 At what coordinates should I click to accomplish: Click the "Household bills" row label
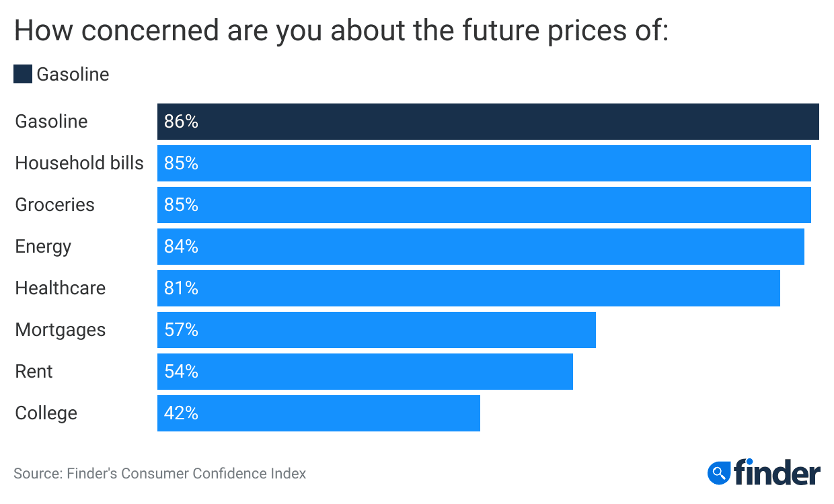(x=79, y=163)
